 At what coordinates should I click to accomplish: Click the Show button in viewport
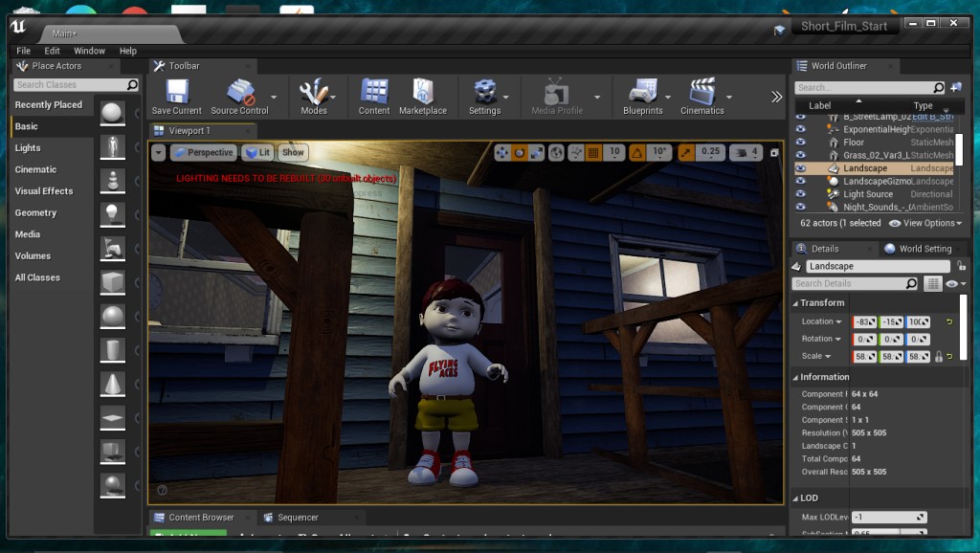click(x=293, y=152)
